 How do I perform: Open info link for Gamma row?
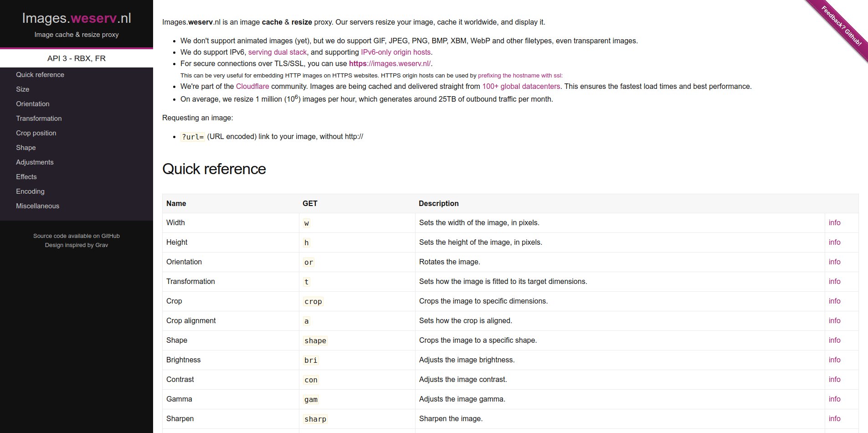tap(834, 399)
